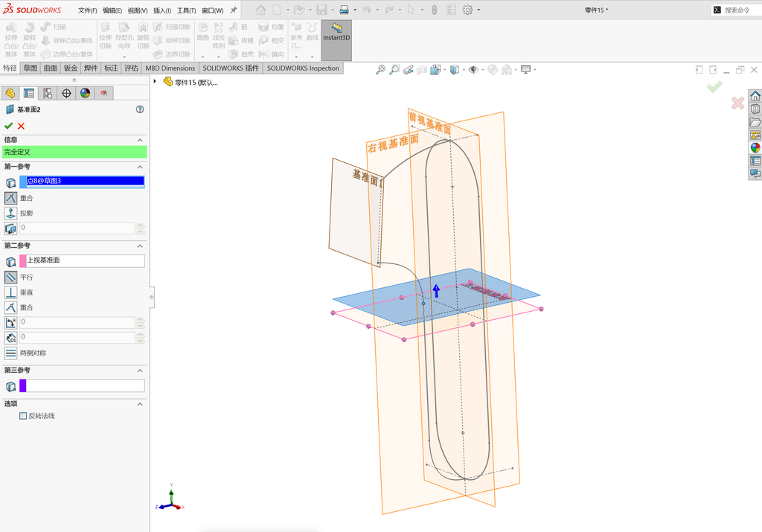Open View Orientation icon
The width and height of the screenshot is (762, 532).
pyautogui.click(x=435, y=69)
